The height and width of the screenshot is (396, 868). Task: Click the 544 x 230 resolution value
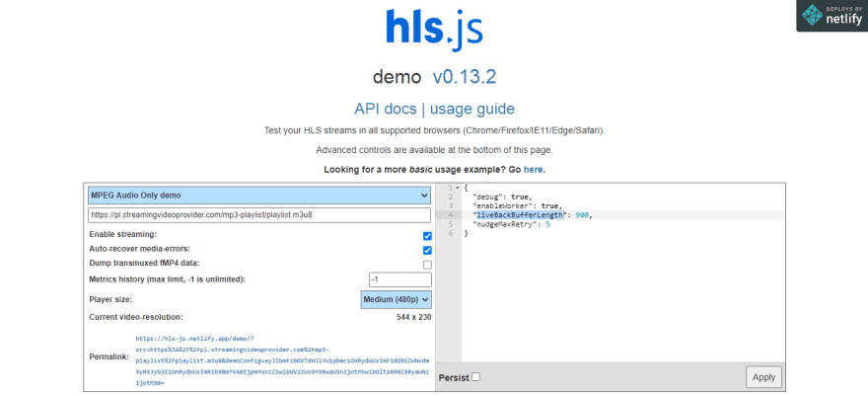(413, 317)
